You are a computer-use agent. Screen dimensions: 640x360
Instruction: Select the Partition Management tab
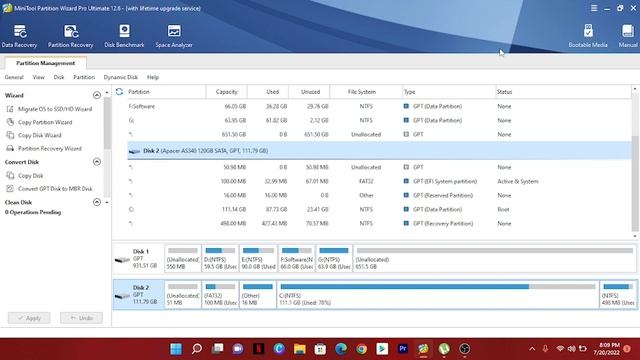[x=45, y=63]
